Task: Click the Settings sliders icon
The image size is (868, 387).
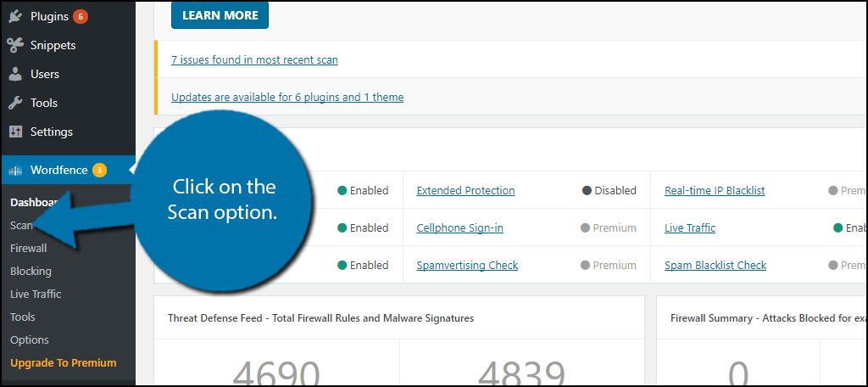Action: pyautogui.click(x=15, y=132)
